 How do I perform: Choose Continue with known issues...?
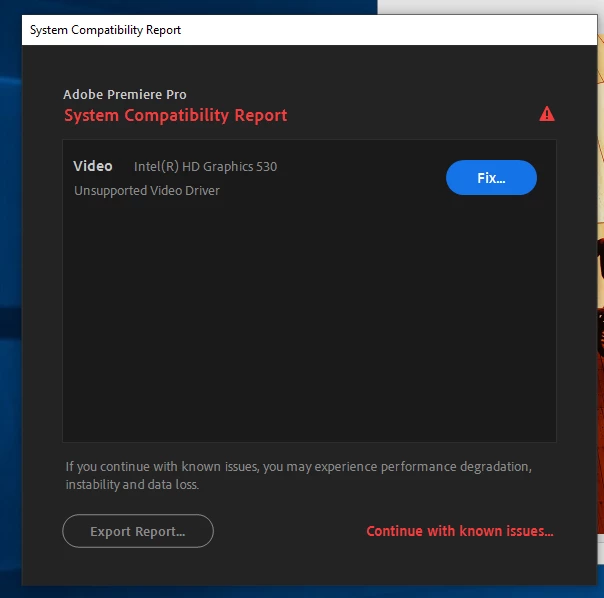pyautogui.click(x=460, y=531)
